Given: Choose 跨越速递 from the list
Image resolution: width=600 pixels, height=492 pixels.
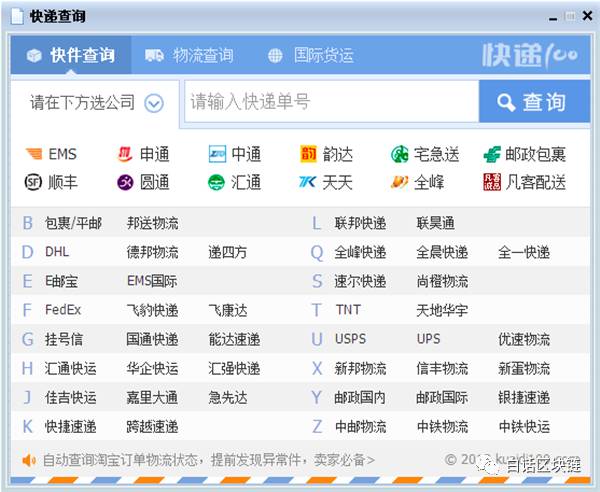Looking at the screenshot, I should (x=153, y=427).
